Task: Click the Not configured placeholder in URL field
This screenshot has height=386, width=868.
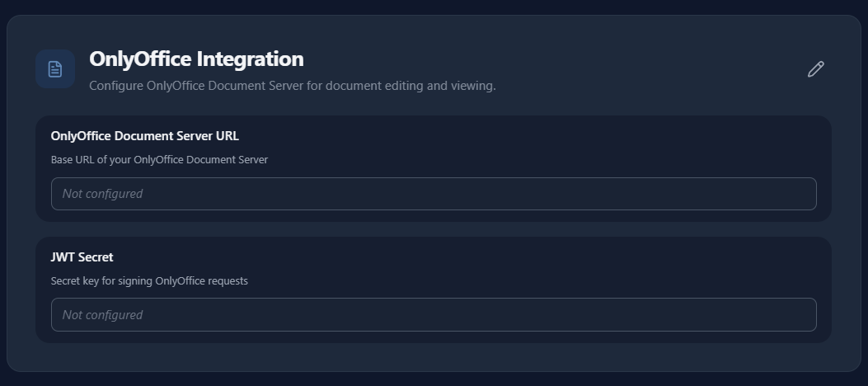Action: click(x=102, y=194)
